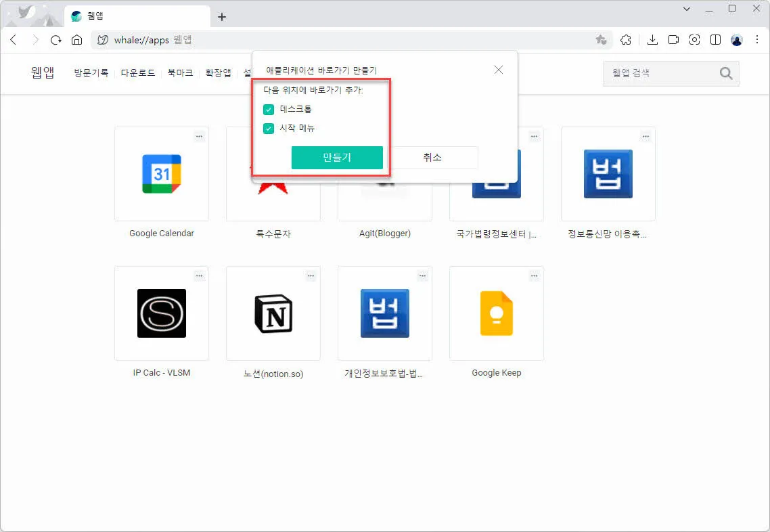Click the Agit(Blogger) app label
Image resolution: width=770 pixels, height=532 pixels.
385,234
